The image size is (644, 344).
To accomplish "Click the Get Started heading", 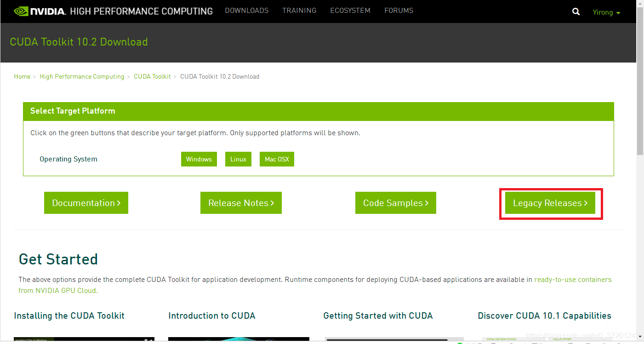I will click(58, 259).
